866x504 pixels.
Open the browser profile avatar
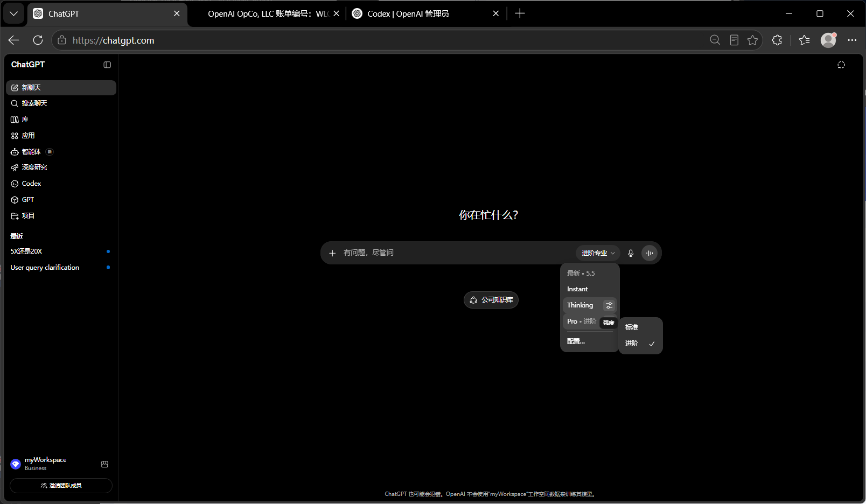828,40
